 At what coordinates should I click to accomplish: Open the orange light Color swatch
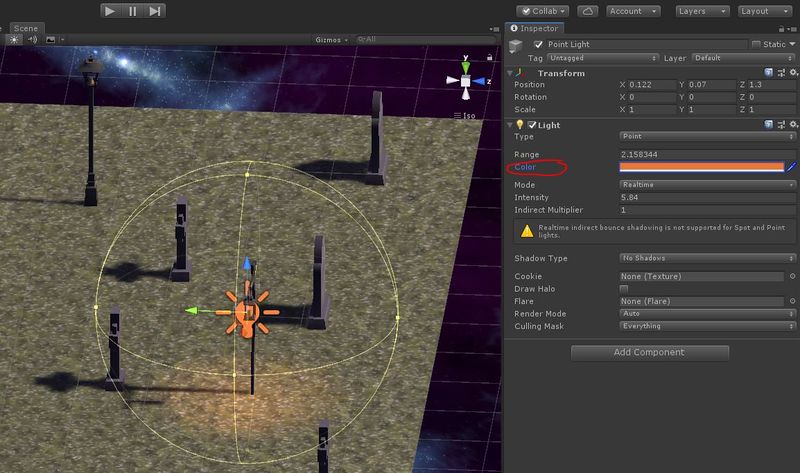tap(702, 167)
